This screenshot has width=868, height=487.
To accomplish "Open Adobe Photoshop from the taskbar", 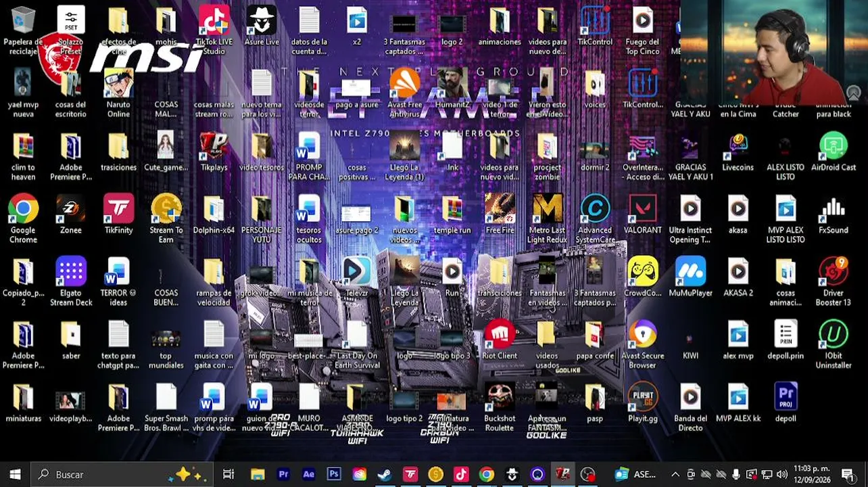I will tap(334, 474).
